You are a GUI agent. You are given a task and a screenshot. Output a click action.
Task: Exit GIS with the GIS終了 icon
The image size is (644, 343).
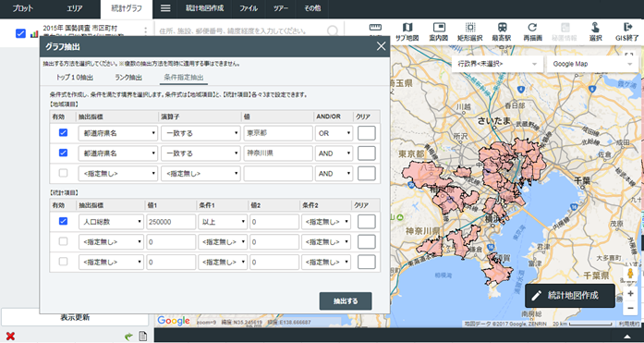click(627, 32)
